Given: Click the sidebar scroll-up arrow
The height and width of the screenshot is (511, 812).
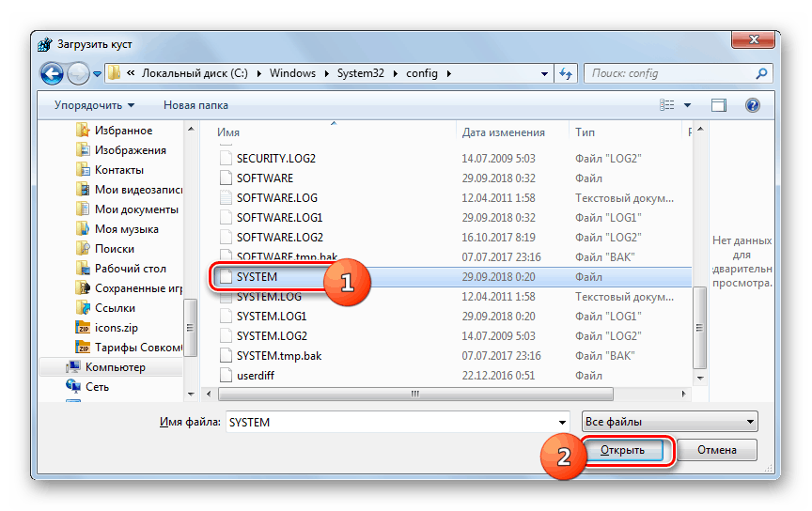Looking at the screenshot, I should point(191,129).
